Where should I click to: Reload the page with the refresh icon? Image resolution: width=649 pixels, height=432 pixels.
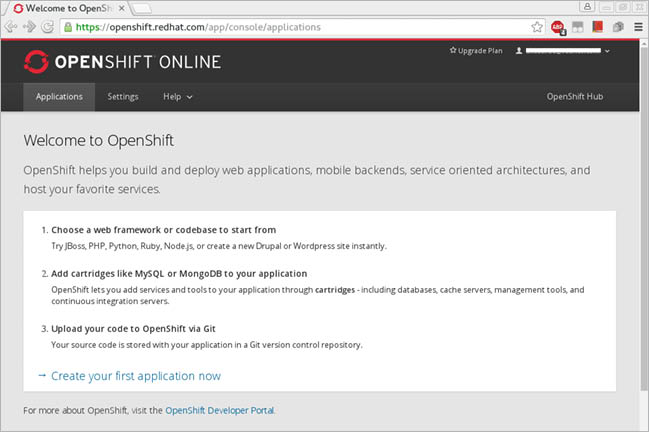[46, 27]
